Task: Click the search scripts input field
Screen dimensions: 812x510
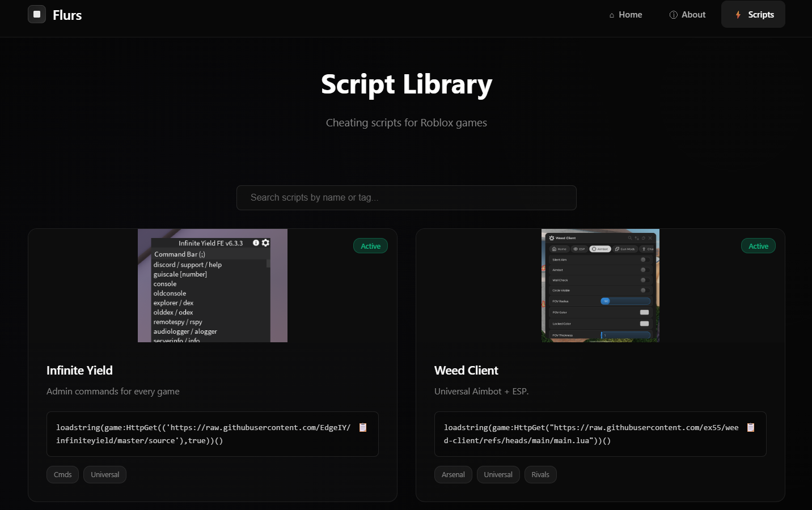Action: (x=406, y=198)
